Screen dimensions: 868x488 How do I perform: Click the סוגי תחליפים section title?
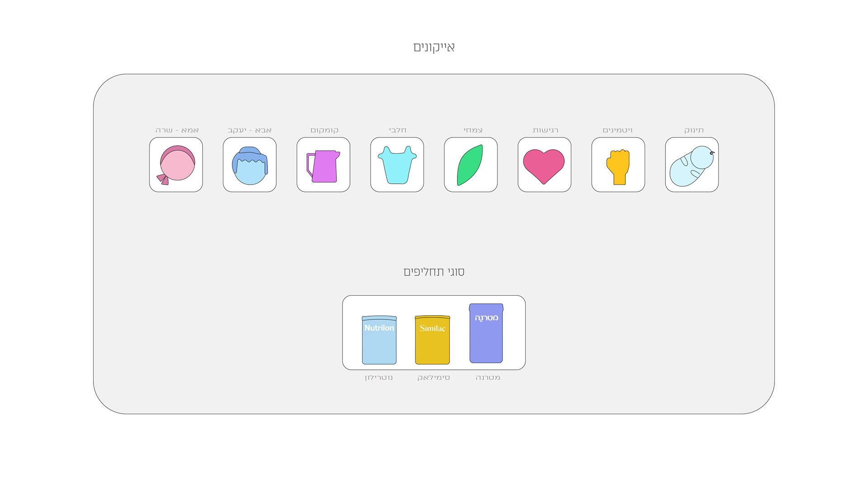pos(434,272)
